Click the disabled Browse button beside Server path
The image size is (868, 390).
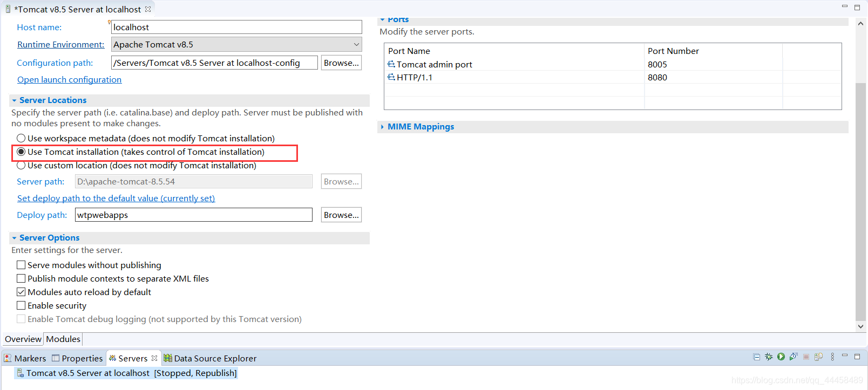pos(341,181)
